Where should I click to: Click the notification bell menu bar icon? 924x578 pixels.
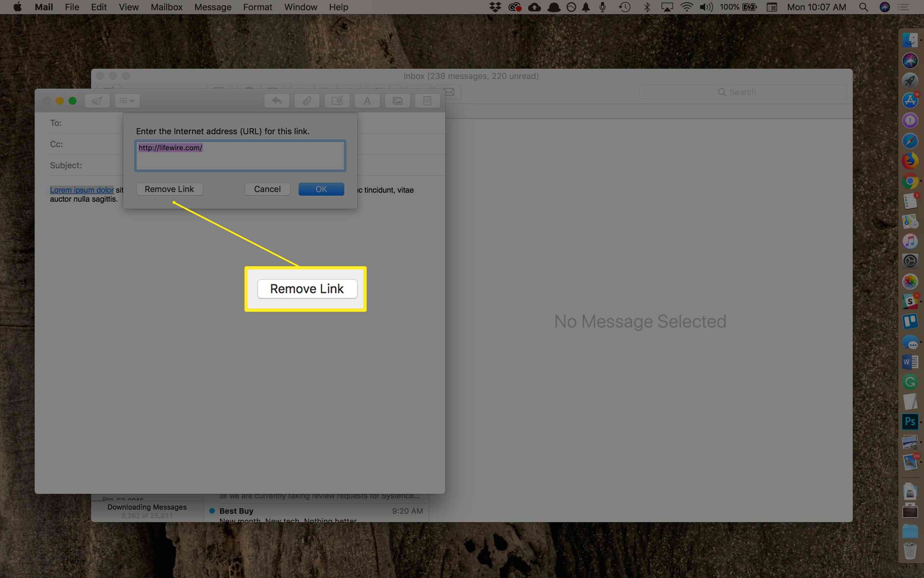pos(586,7)
